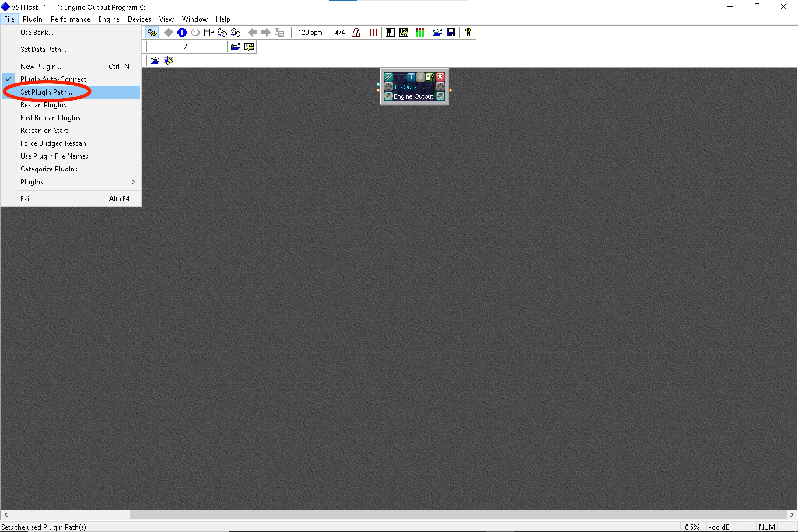Click left MIDI connector icon on Engine Output

[x=388, y=87]
